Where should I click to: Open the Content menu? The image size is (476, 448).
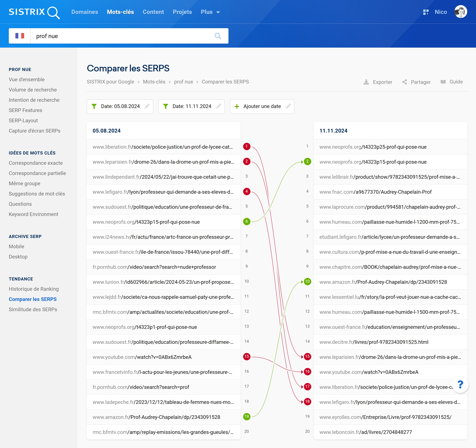tap(153, 12)
